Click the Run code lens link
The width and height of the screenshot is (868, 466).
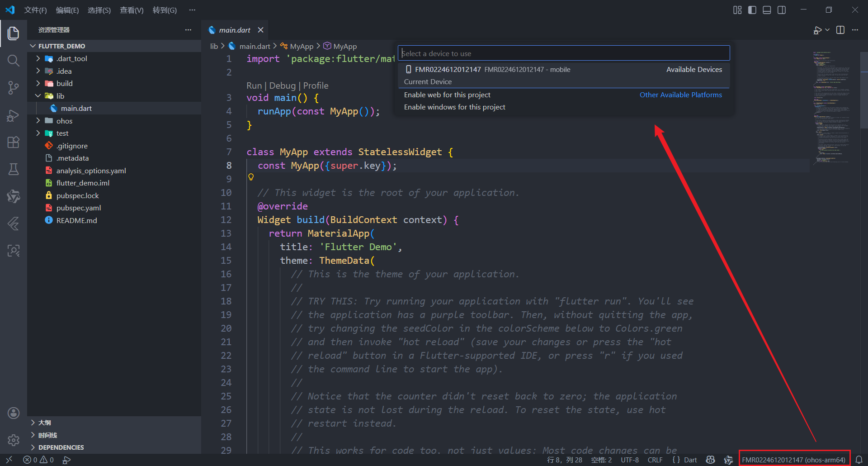[254, 86]
